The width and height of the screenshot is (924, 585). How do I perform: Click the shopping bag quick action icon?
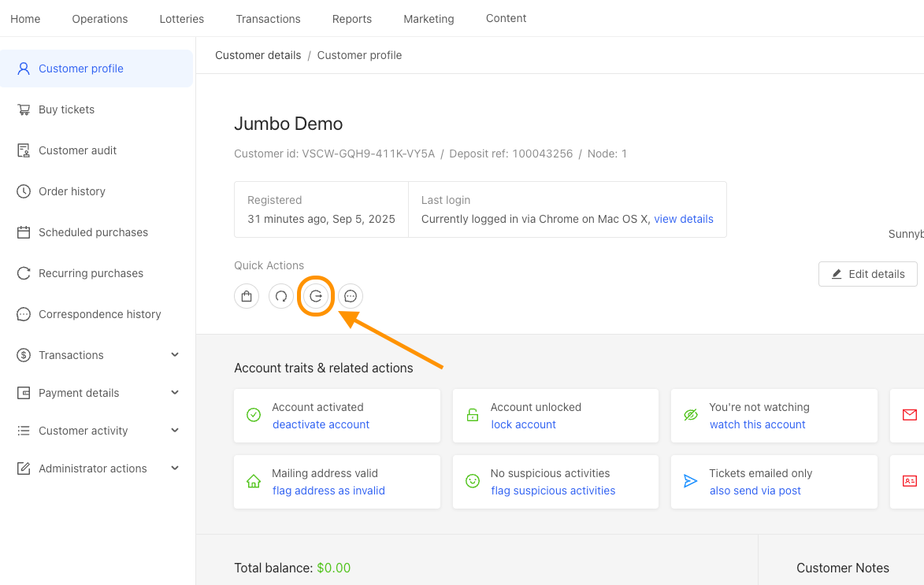[247, 296]
